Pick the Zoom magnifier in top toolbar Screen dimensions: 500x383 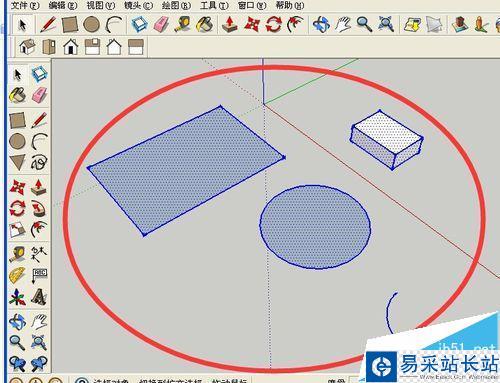(x=364, y=25)
